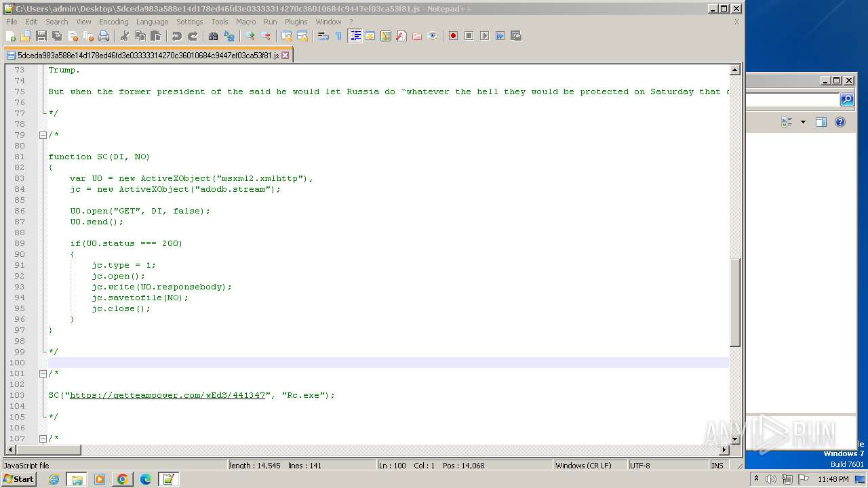Screen dimensions: 868x488
Task: Open the Edit menu
Action: (x=31, y=22)
